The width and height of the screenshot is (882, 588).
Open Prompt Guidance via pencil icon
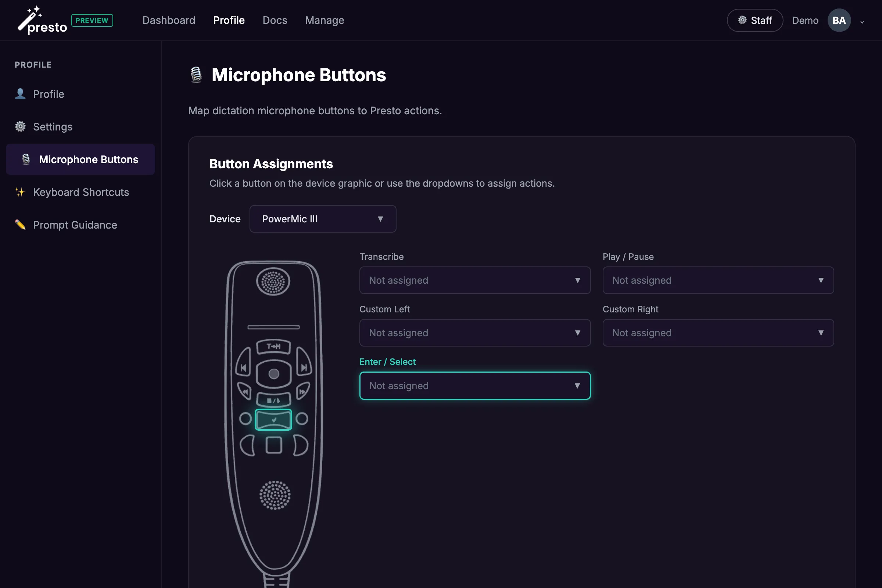20,225
